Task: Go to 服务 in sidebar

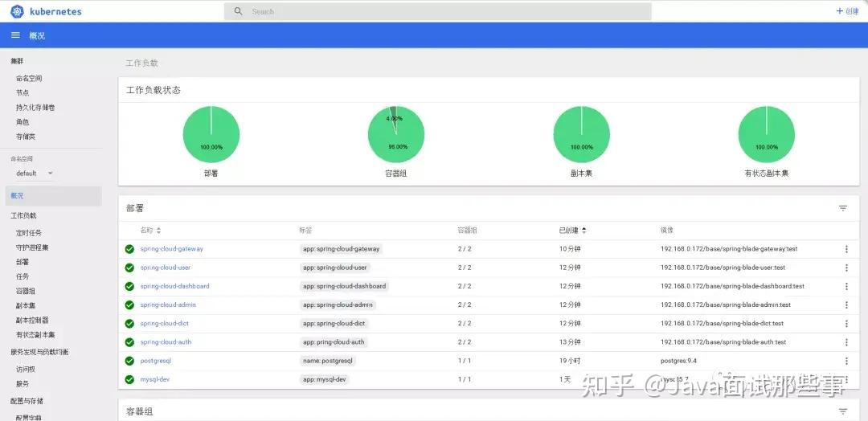Action: coord(23,383)
